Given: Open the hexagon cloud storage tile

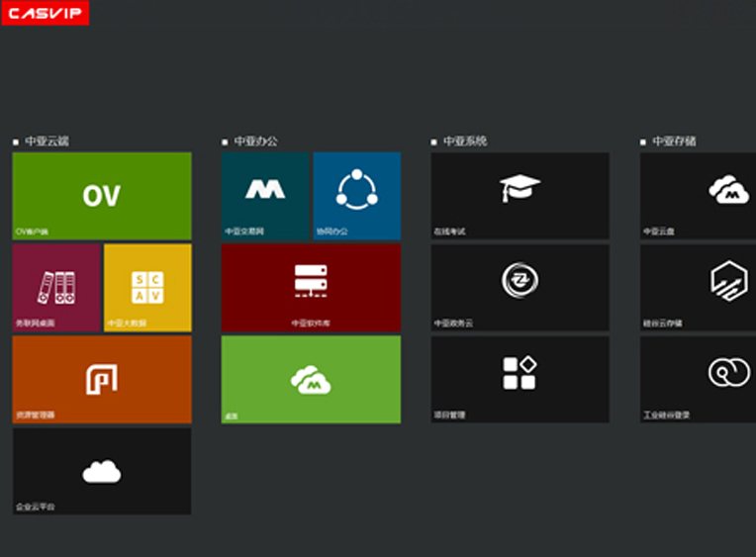Looking at the screenshot, I should point(699,287).
